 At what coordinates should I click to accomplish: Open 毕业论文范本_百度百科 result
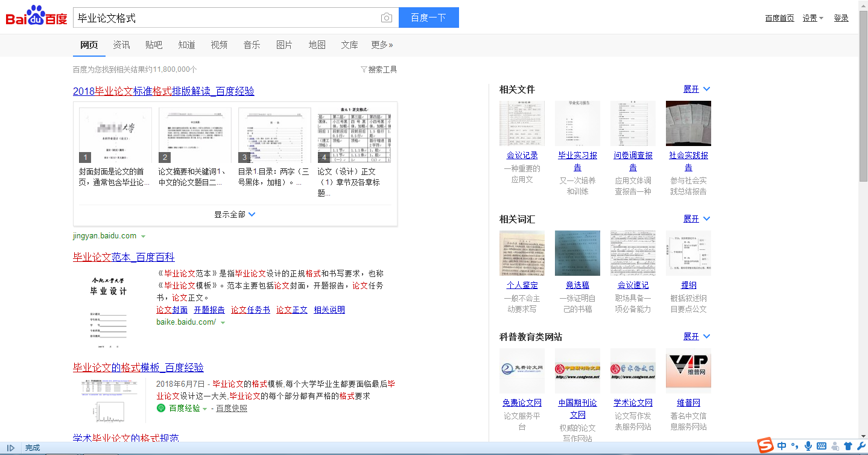pos(124,257)
